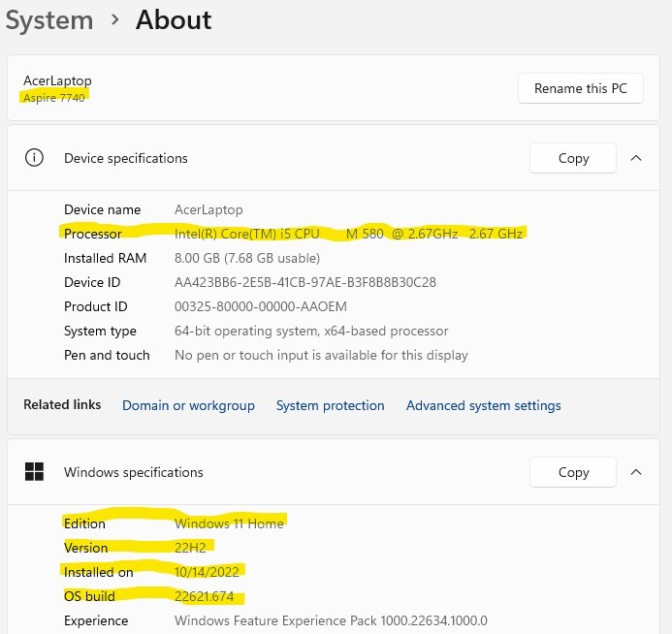Open the System protection link
Image resolution: width=672 pixels, height=634 pixels.
[330, 405]
